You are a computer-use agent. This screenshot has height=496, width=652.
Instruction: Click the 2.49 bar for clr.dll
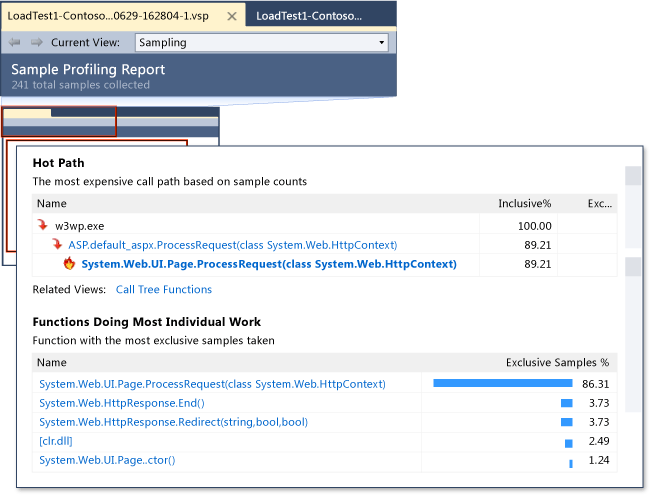(569, 444)
